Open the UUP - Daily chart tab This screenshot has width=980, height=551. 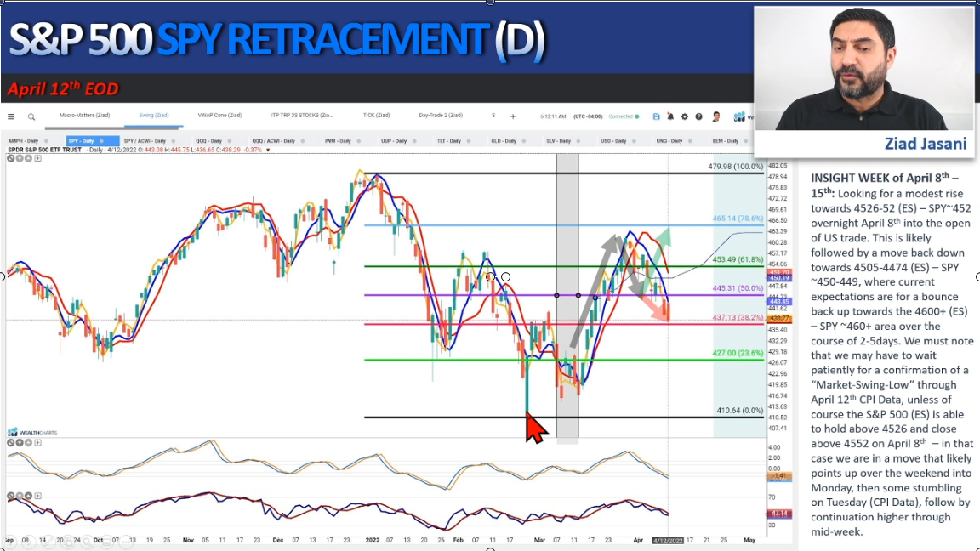pyautogui.click(x=394, y=141)
